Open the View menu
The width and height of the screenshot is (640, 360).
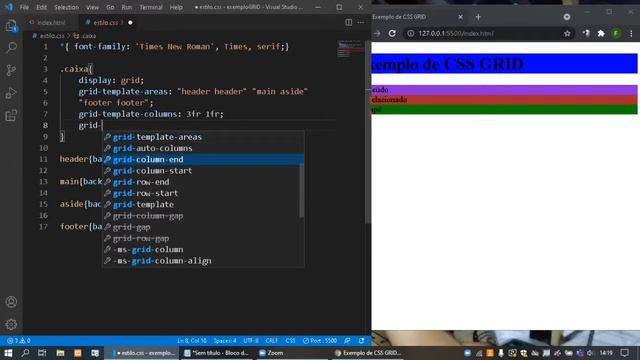tap(92, 7)
